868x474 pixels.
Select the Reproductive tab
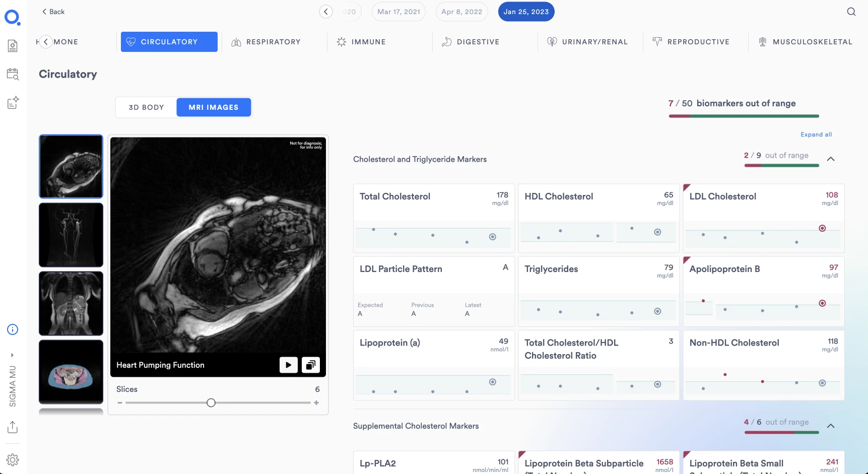(691, 42)
